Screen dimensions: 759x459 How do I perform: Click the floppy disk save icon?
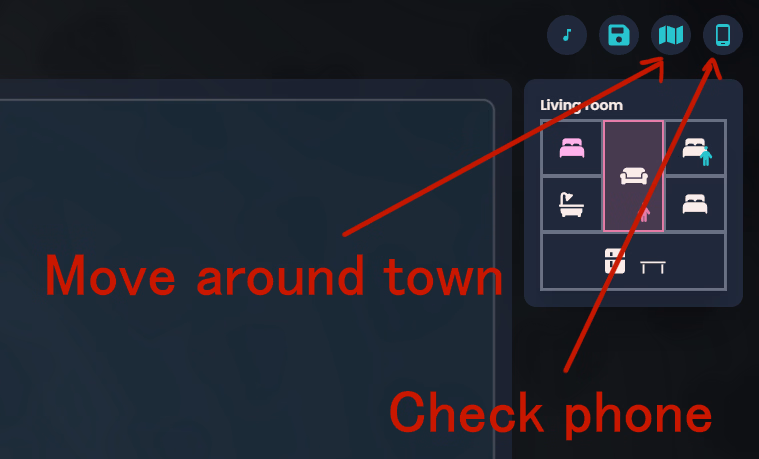(x=619, y=35)
